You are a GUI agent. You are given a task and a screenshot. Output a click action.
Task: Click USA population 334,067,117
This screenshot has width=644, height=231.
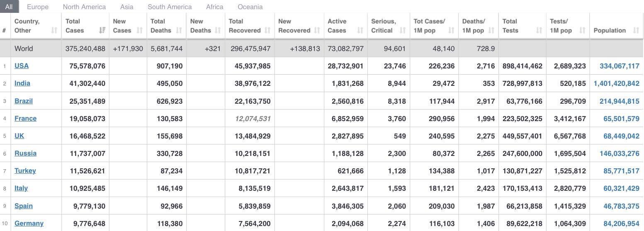pyautogui.click(x=620, y=66)
